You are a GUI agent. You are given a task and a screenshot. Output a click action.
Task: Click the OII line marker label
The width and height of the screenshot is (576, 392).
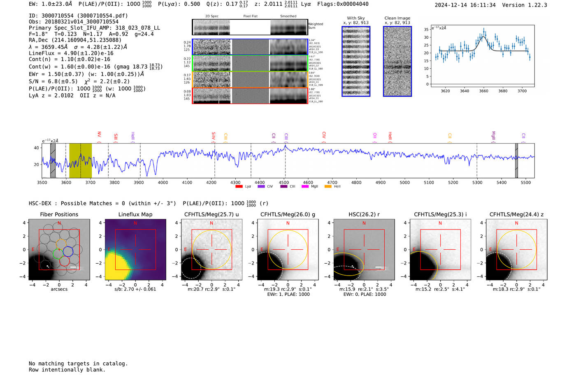tap(375, 135)
